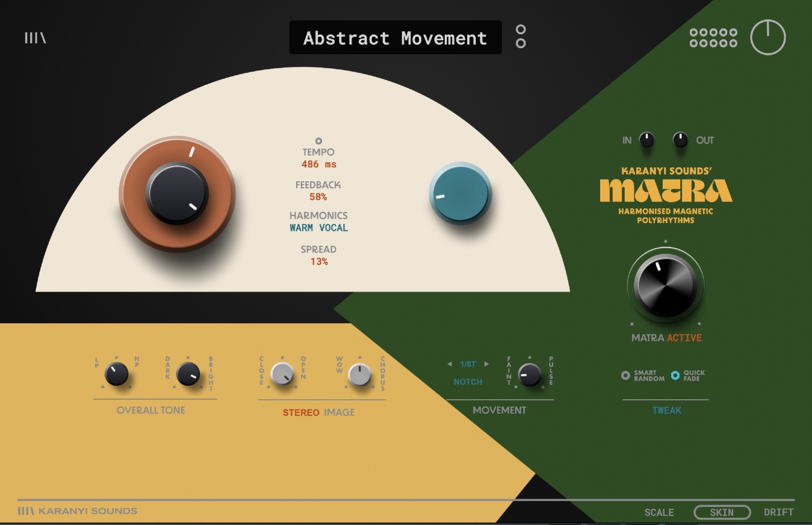812x525 pixels.
Task: Click the 1/8T movement rate value
Action: pyautogui.click(x=468, y=364)
